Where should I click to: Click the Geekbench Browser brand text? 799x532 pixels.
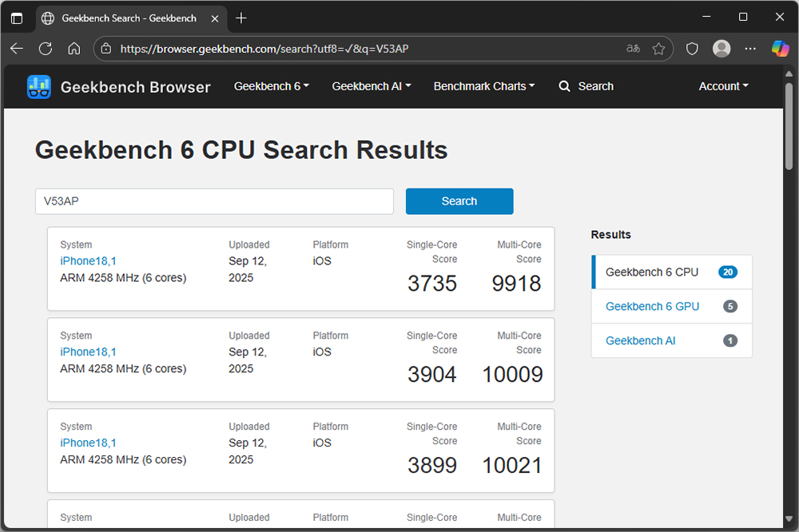(x=136, y=87)
